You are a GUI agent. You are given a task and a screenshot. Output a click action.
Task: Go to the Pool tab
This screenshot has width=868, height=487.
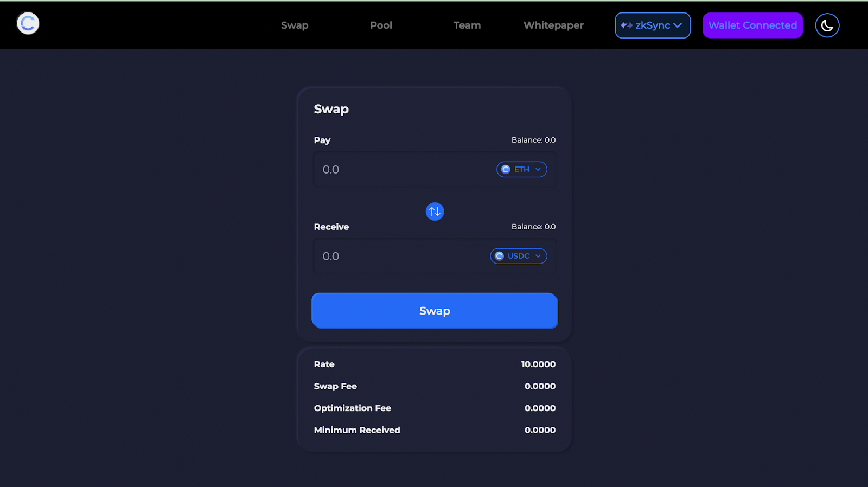coord(381,25)
